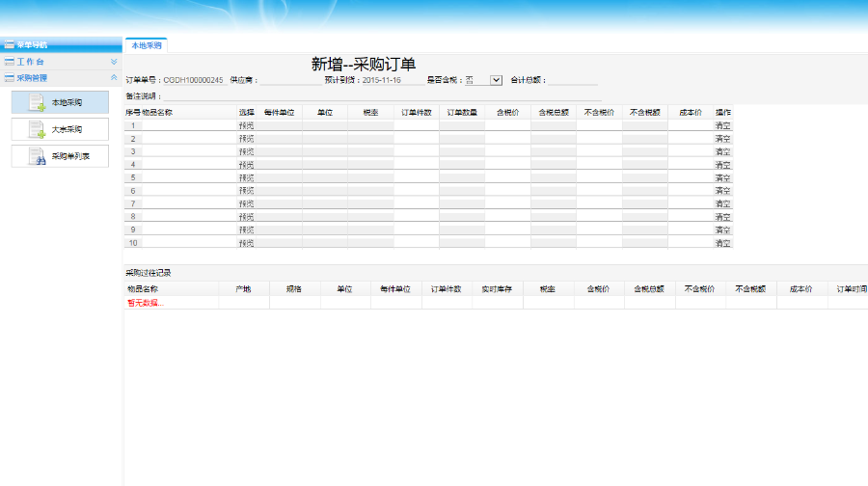Click 清空 in row 10
The width and height of the screenshot is (868, 486).
722,243
